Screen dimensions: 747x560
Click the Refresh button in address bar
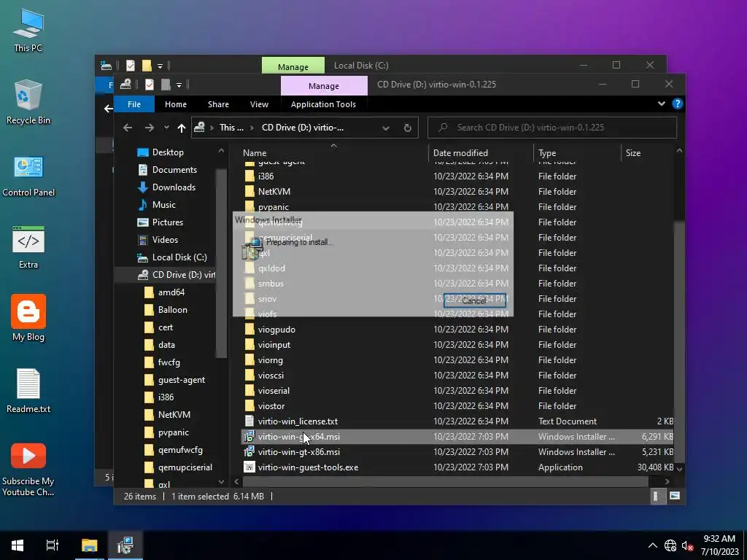[407, 128]
